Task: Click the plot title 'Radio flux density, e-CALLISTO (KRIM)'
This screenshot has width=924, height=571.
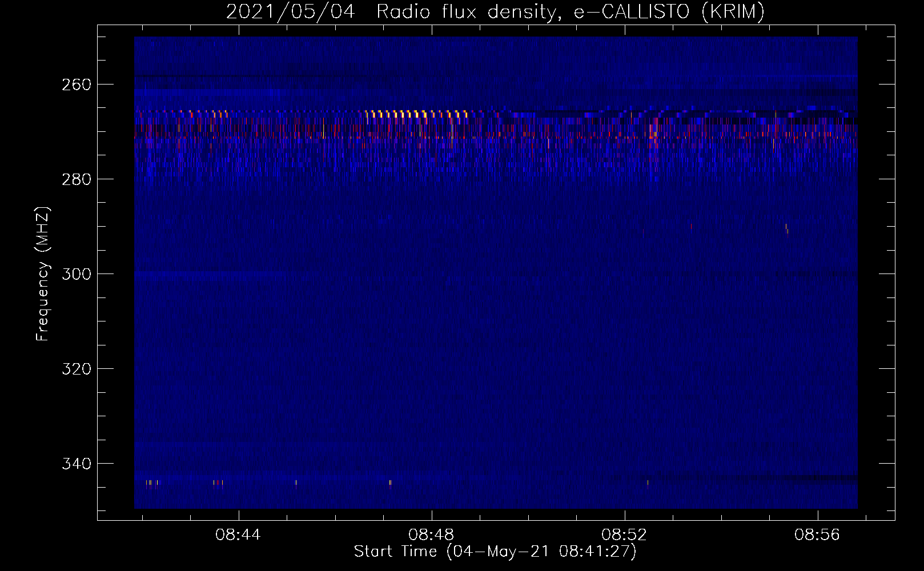Action: point(571,11)
